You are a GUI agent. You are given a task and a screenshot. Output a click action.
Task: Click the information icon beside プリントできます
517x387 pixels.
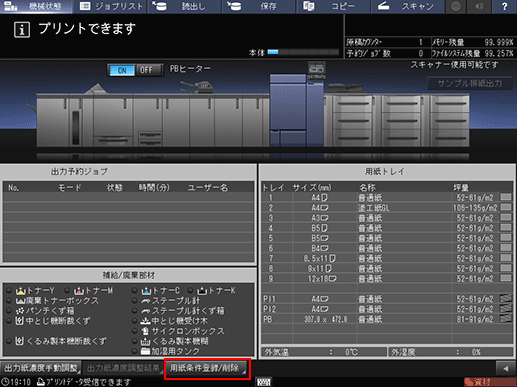pyautogui.click(x=22, y=30)
